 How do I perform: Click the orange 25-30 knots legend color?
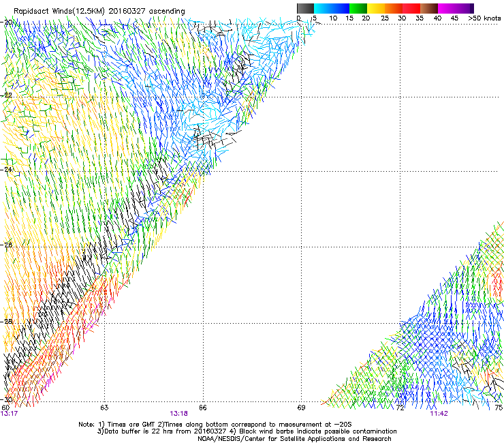[x=394, y=8]
